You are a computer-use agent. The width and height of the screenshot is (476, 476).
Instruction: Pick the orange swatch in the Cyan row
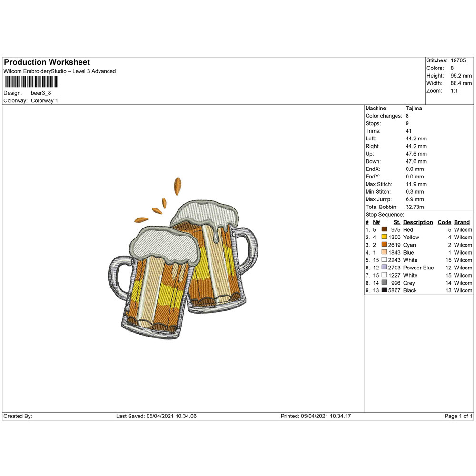point(384,245)
